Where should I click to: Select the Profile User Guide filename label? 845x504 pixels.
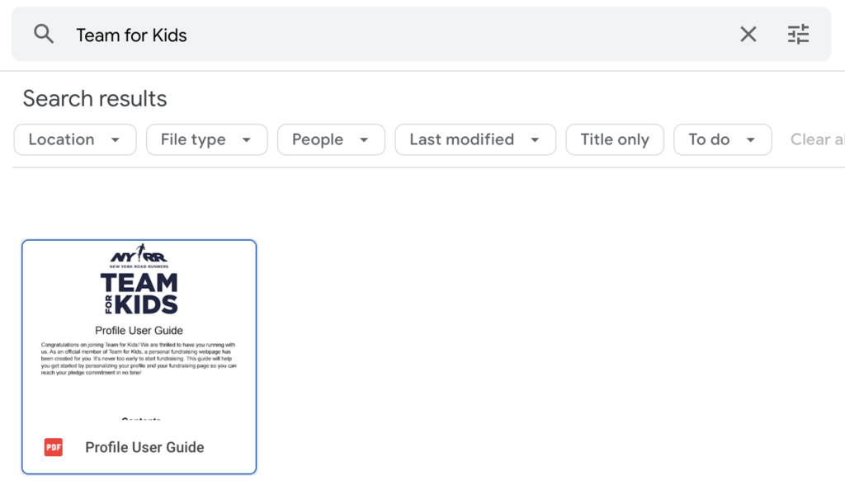[144, 447]
